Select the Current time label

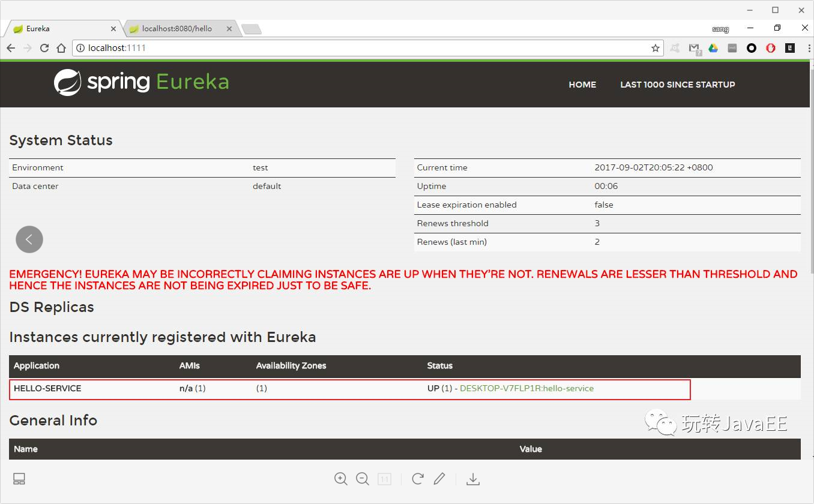pos(442,167)
